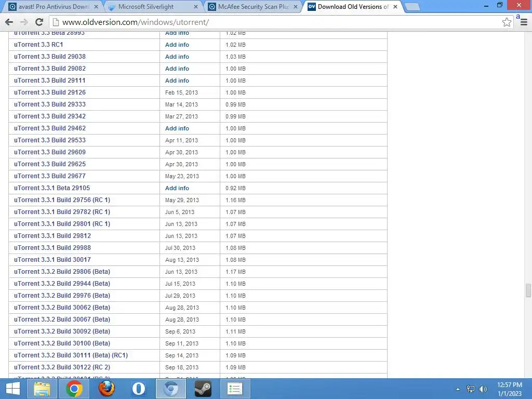Open the volume icon in the system tray
This screenshot has width=532, height=399.
[x=483, y=389]
